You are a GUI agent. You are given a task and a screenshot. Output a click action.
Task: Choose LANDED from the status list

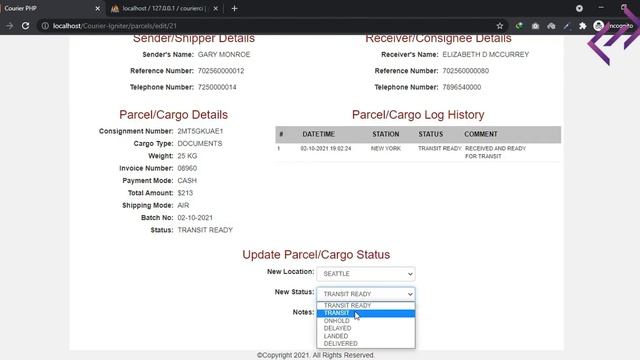[x=366, y=336]
